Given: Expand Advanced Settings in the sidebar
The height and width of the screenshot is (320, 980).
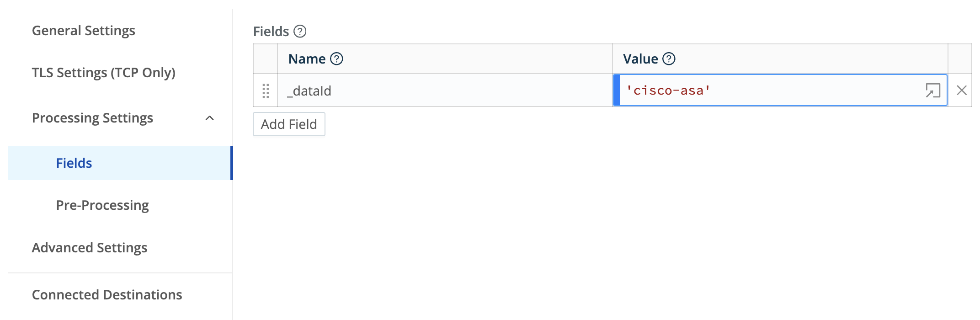Looking at the screenshot, I should pyautogui.click(x=89, y=248).
